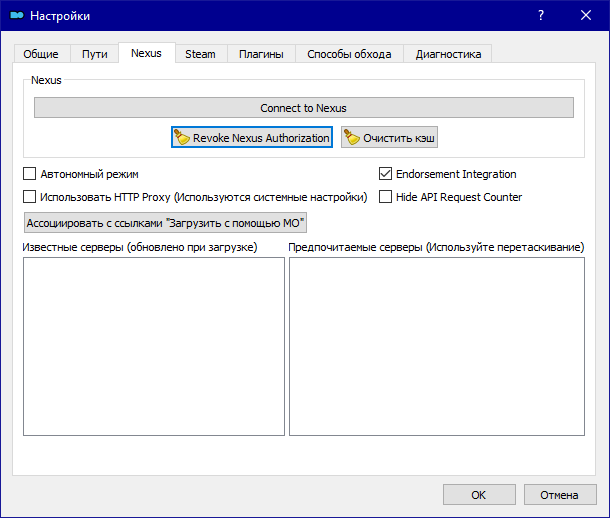Confirm settings with the OK button
Image resolution: width=610 pixels, height=518 pixels.
click(x=479, y=495)
